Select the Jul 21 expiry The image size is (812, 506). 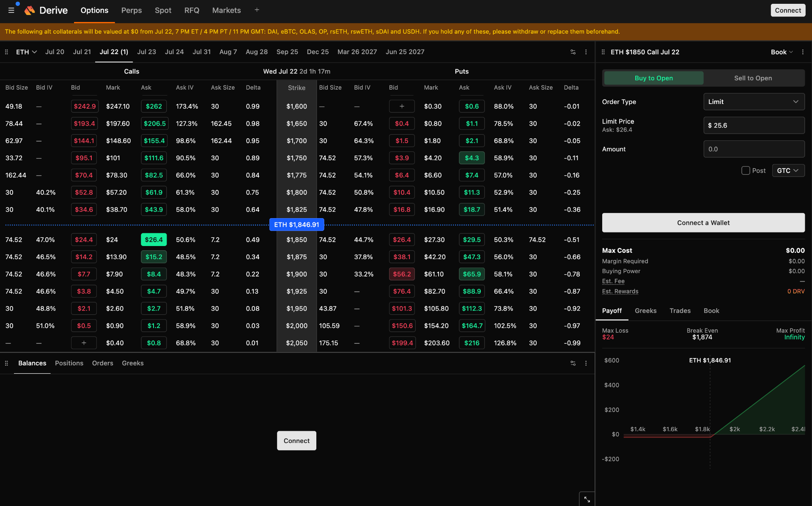click(82, 52)
